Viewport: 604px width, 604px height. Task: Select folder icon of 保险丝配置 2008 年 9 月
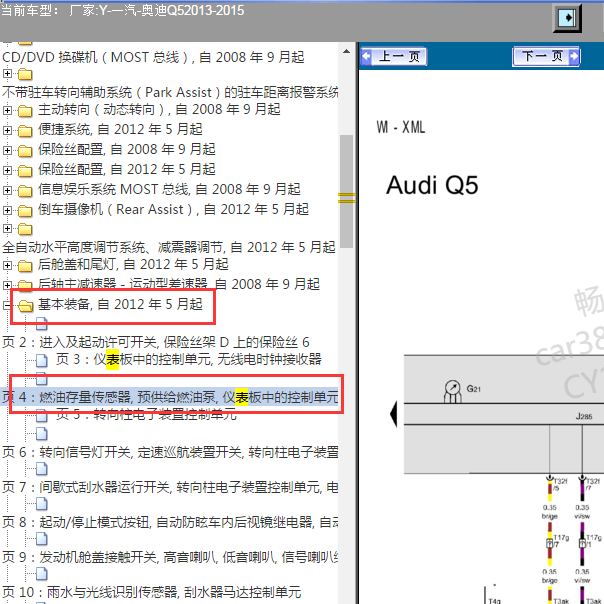[25, 151]
